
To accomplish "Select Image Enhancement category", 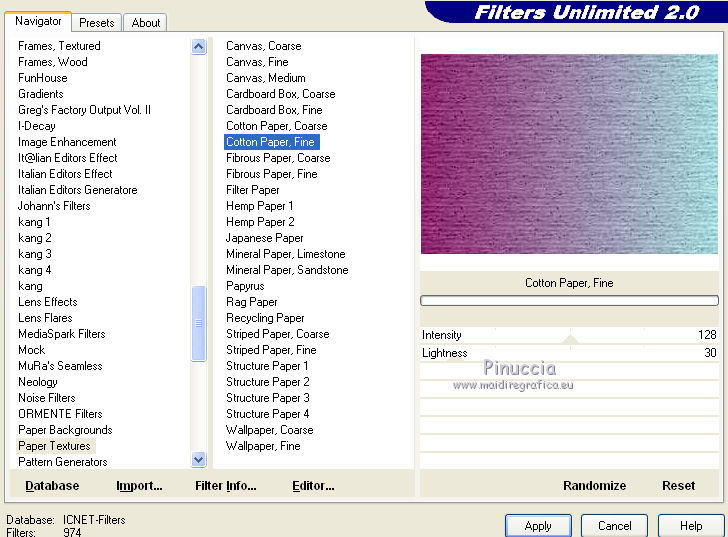I will (x=67, y=142).
